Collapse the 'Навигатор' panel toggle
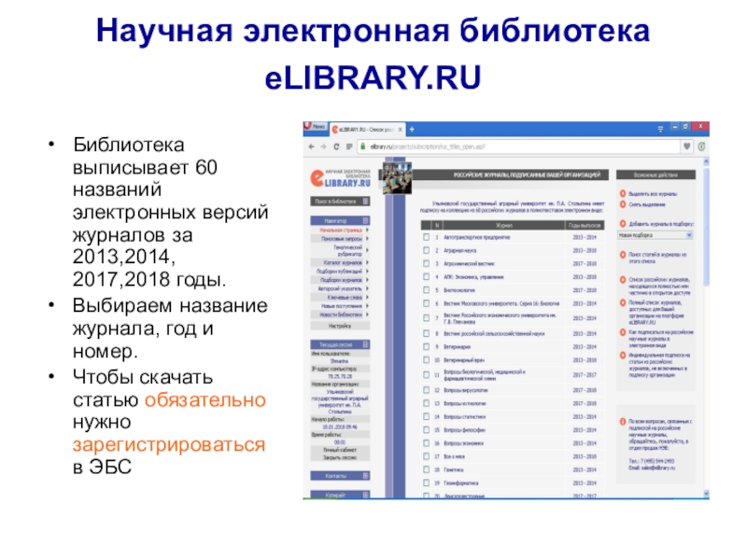Viewport: 747px width, 560px height. point(365,220)
